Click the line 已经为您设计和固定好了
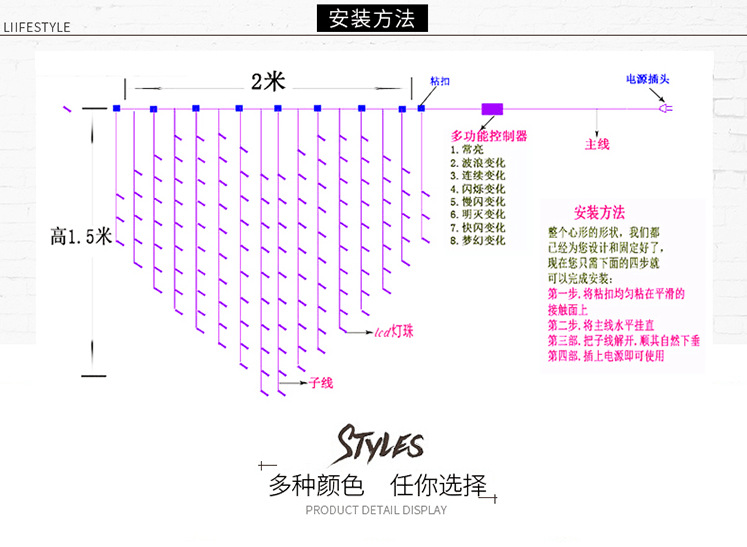747x547 pixels. tap(605, 248)
